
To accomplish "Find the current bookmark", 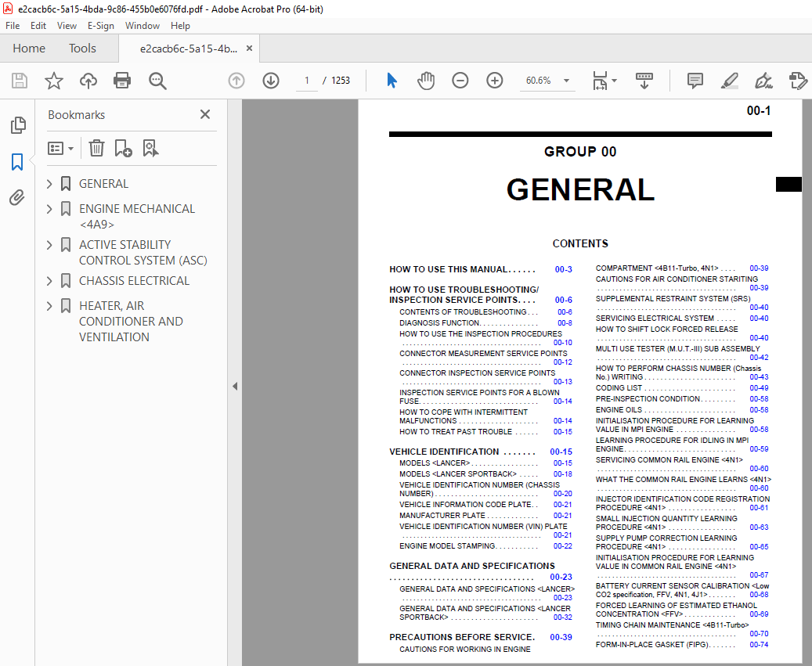I will [150, 149].
